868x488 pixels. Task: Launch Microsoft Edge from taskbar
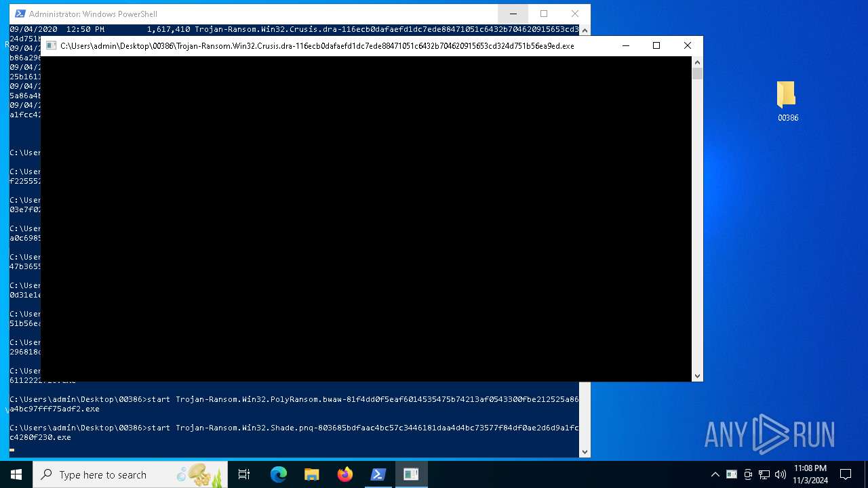pos(279,474)
